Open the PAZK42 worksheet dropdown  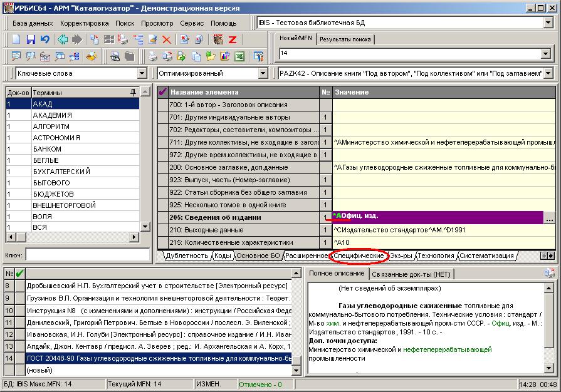[548, 74]
